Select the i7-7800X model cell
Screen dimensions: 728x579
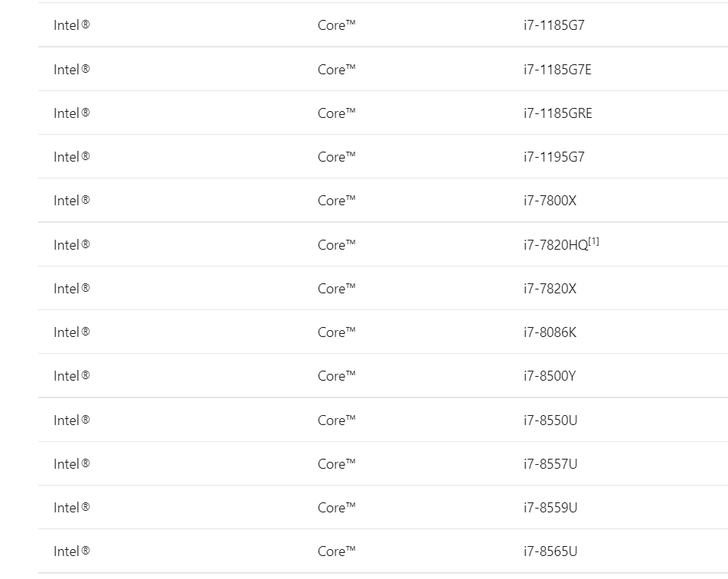pos(550,201)
